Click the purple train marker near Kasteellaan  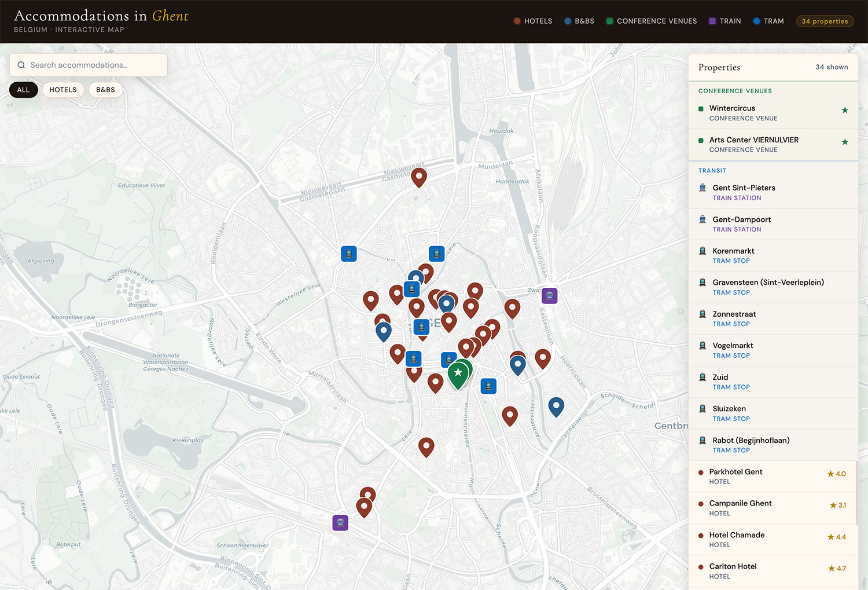pos(549,296)
